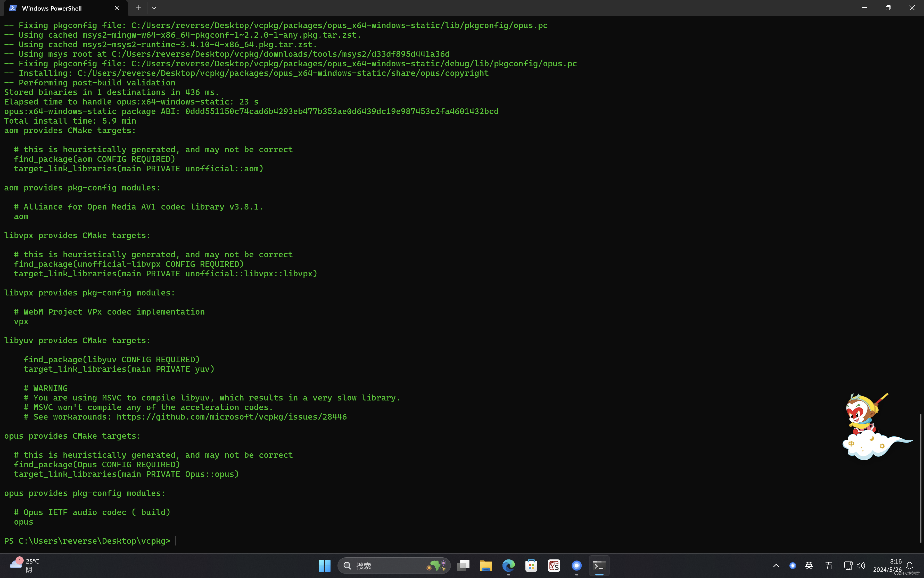
Task: Click the opus package ABI hash line
Action: pyautogui.click(x=251, y=111)
